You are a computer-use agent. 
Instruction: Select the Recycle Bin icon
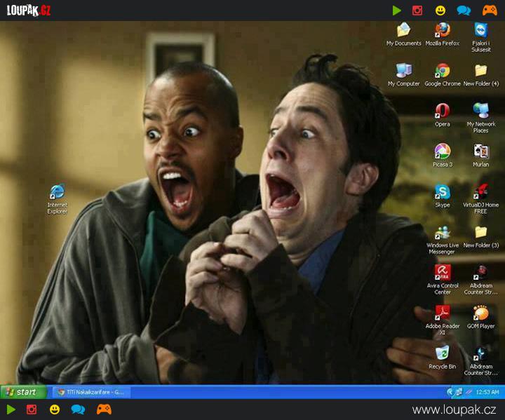tap(442, 358)
